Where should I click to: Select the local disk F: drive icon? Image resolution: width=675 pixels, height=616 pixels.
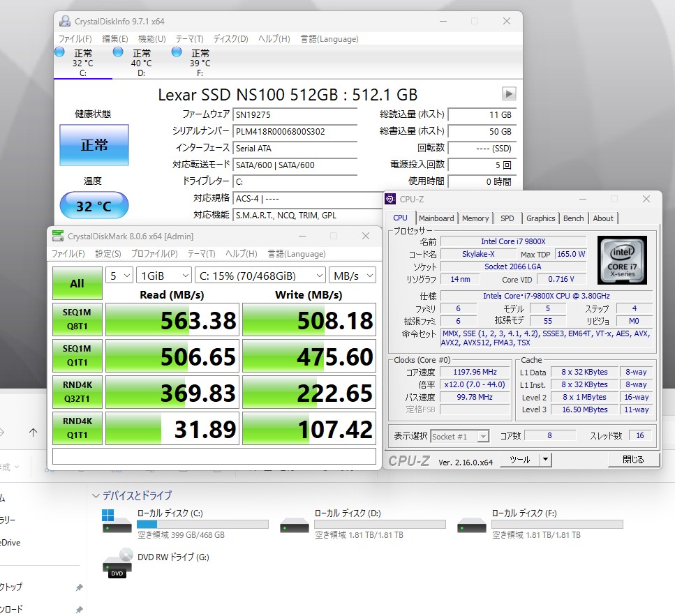click(x=472, y=525)
